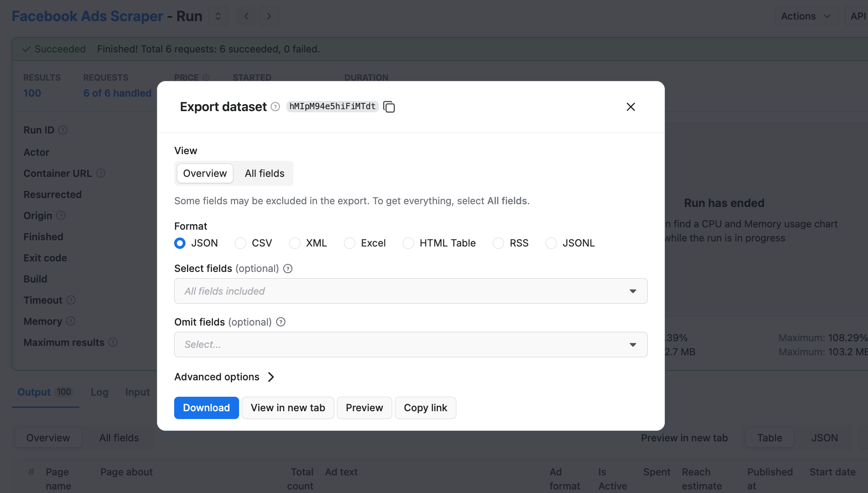Switch to the Log tab
Image resolution: width=868 pixels, height=493 pixels.
99,392
